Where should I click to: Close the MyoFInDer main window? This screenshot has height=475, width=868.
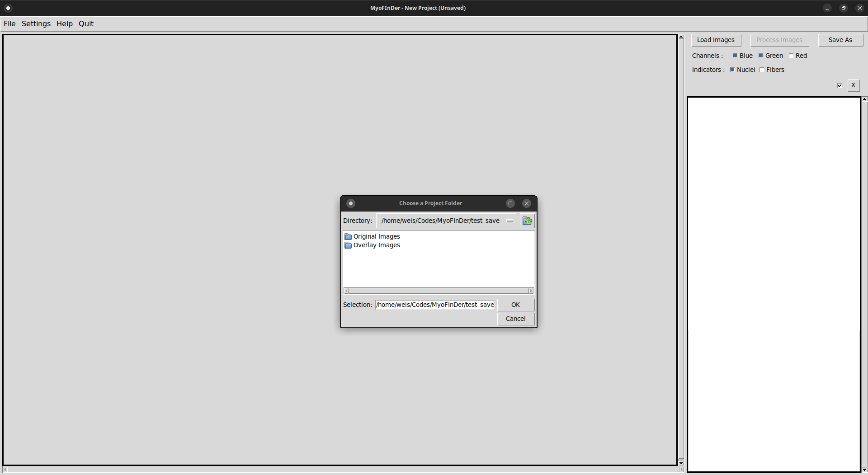[x=860, y=8]
